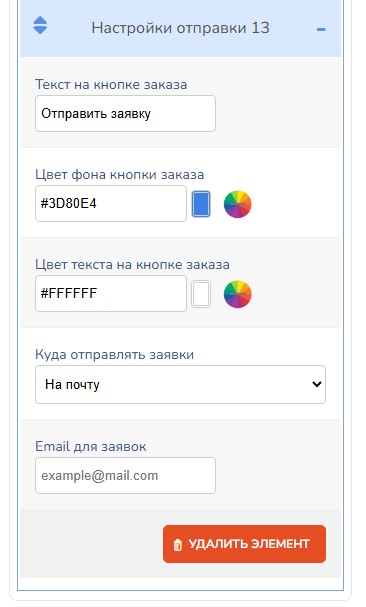This screenshot has width=366, height=607.
Task: Click the trash can icon on the delete button
Action: pyautogui.click(x=178, y=545)
